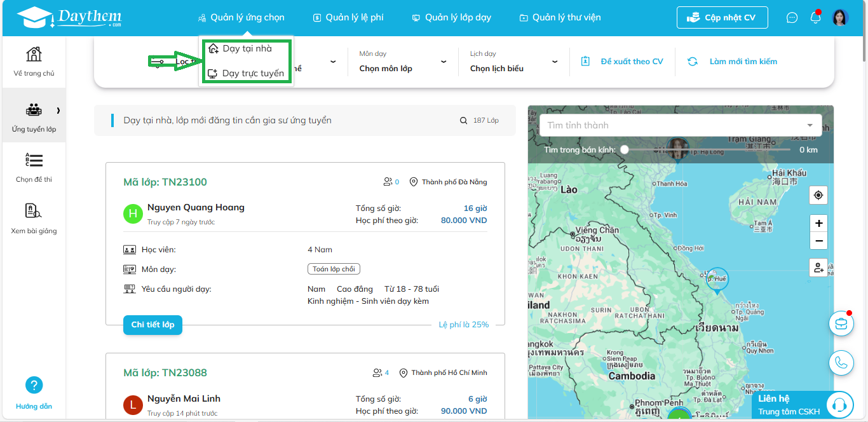Click the Nguyễn Mai Linh name

tap(184, 398)
